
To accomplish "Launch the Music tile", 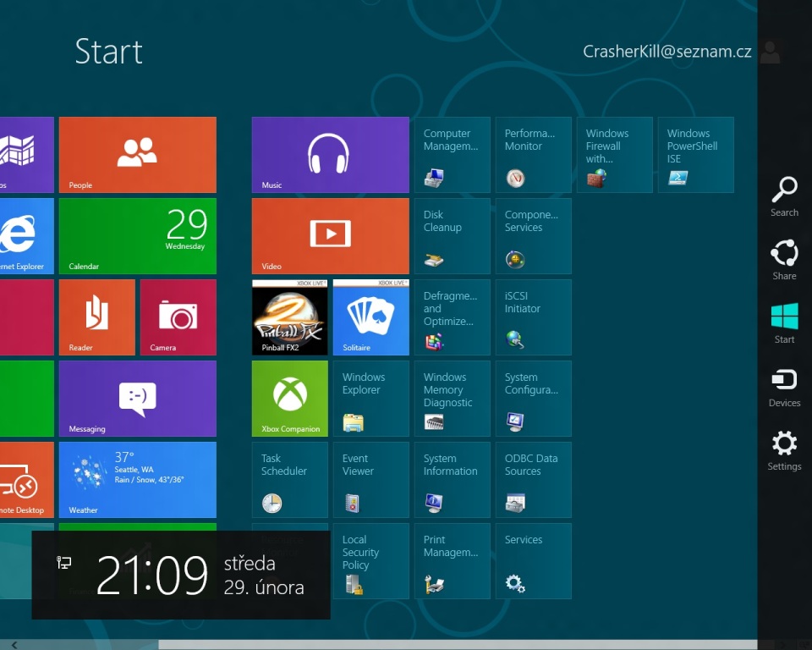I will (x=331, y=155).
